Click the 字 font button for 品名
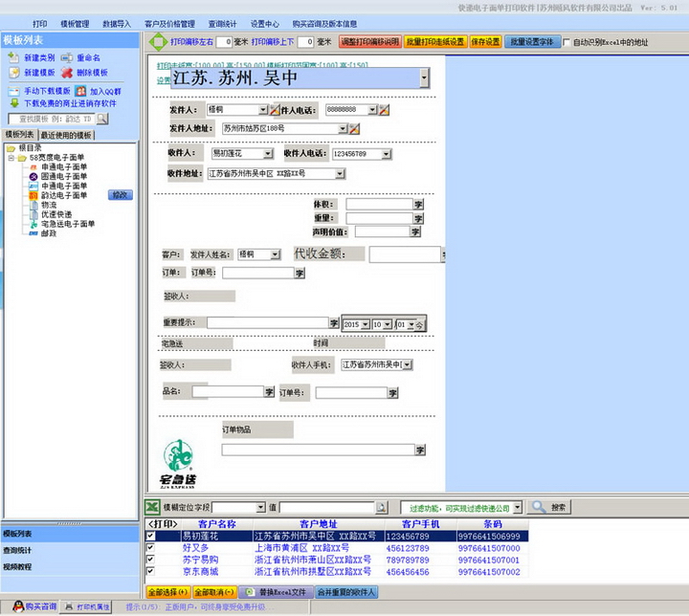The width and height of the screenshot is (689, 616). click(x=269, y=392)
